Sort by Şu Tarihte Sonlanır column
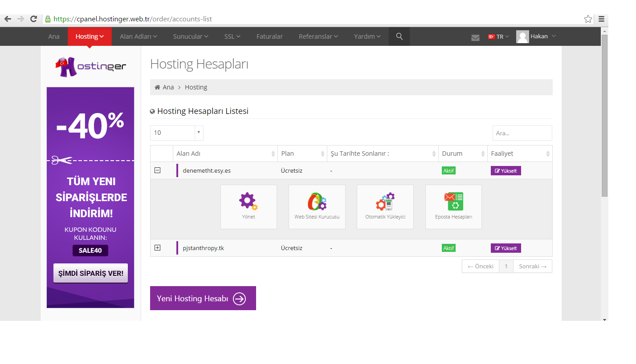This screenshot has width=636, height=364. click(x=383, y=154)
